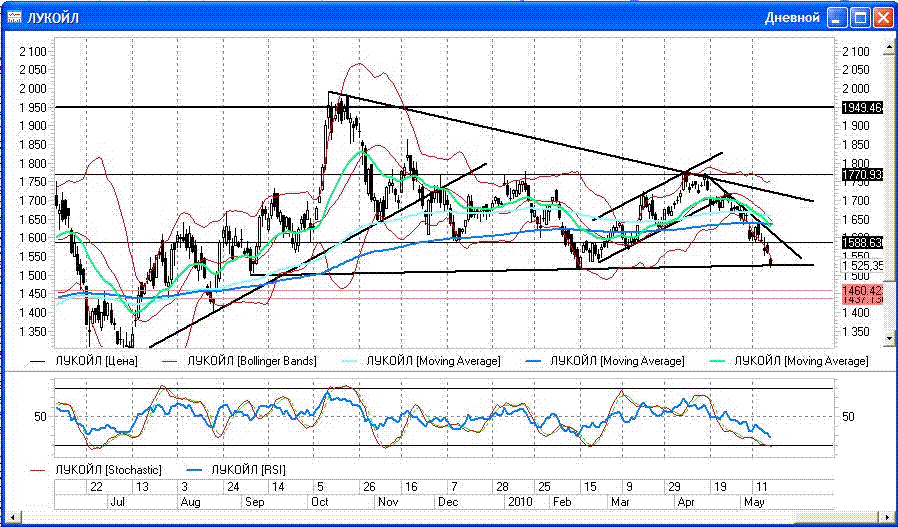Select the ЛУКОЙЛ [RSI] legend entry
The width and height of the screenshot is (898, 527).
[237, 470]
